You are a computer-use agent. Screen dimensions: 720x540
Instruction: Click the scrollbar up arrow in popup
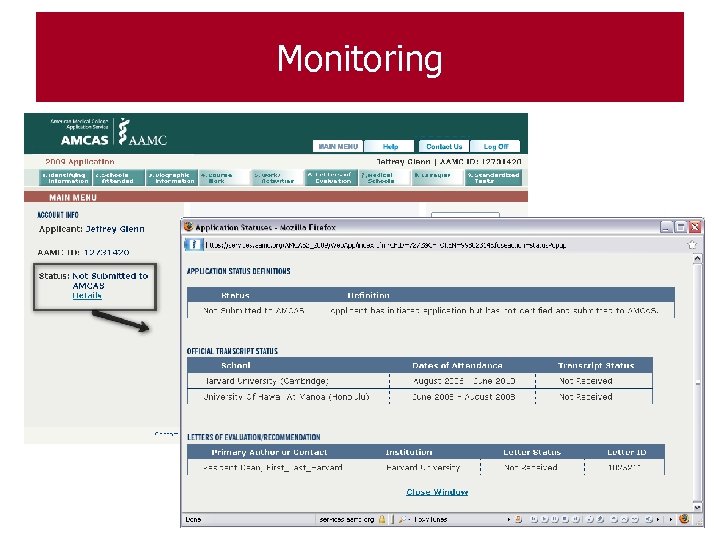point(697,259)
